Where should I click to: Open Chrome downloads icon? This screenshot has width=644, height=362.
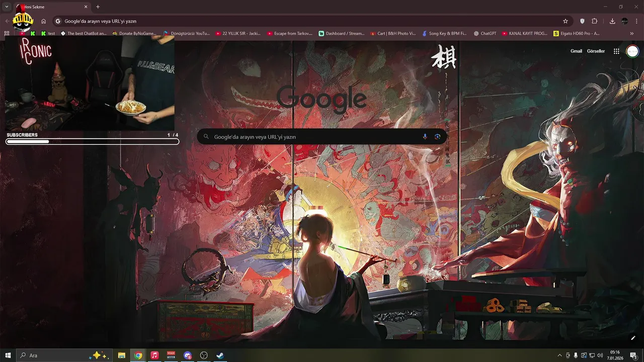[612, 21]
